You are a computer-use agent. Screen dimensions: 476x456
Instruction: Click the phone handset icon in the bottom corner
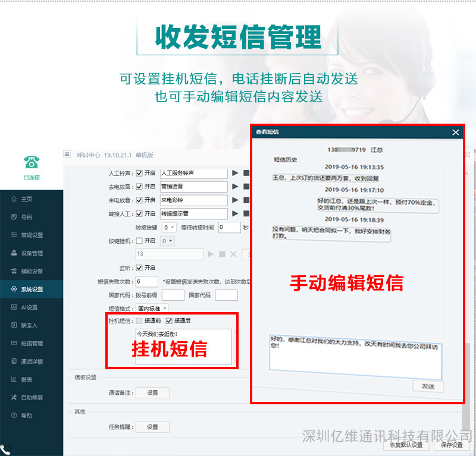pos(5,450)
